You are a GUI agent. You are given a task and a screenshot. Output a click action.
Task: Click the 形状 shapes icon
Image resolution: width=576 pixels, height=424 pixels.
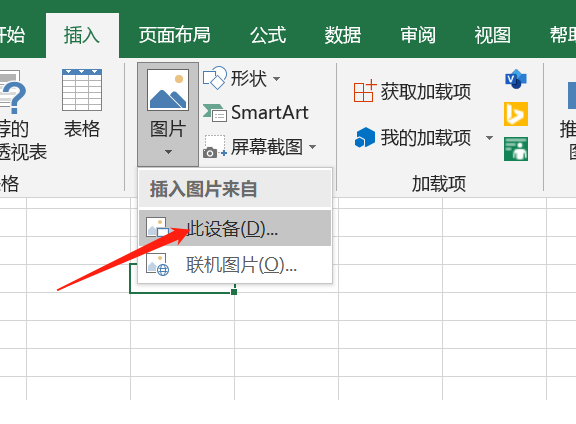pos(215,78)
